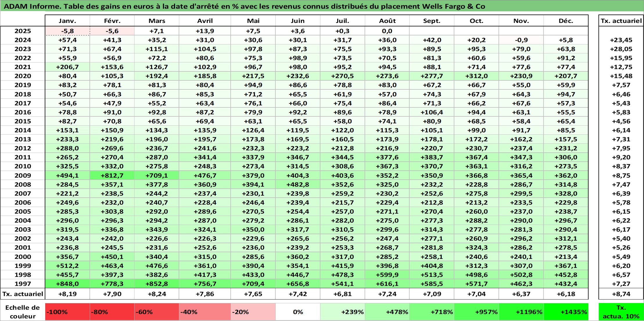This screenshot has height=321, width=644.
Task: Click the 'Sept.' column header
Action: pos(432,21)
